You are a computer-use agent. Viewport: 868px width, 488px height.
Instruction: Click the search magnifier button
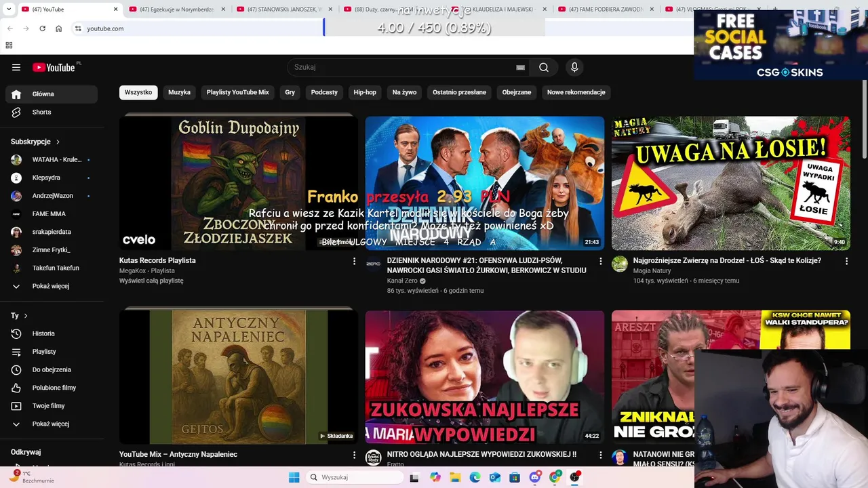click(544, 67)
